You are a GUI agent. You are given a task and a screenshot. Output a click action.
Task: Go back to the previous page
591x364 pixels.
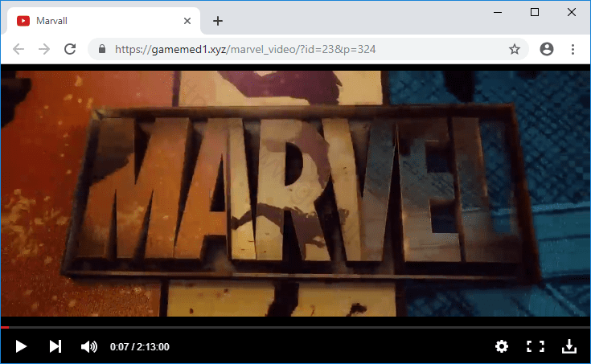tap(18, 49)
